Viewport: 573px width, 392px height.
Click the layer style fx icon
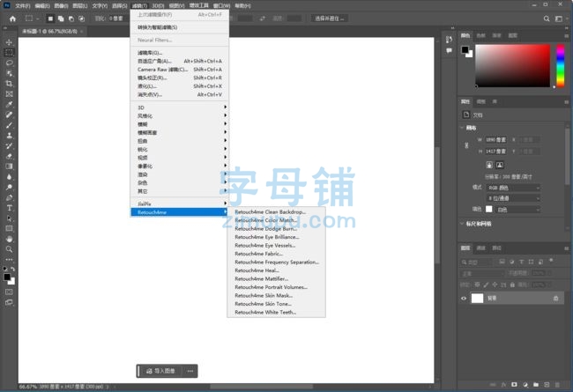click(503, 385)
